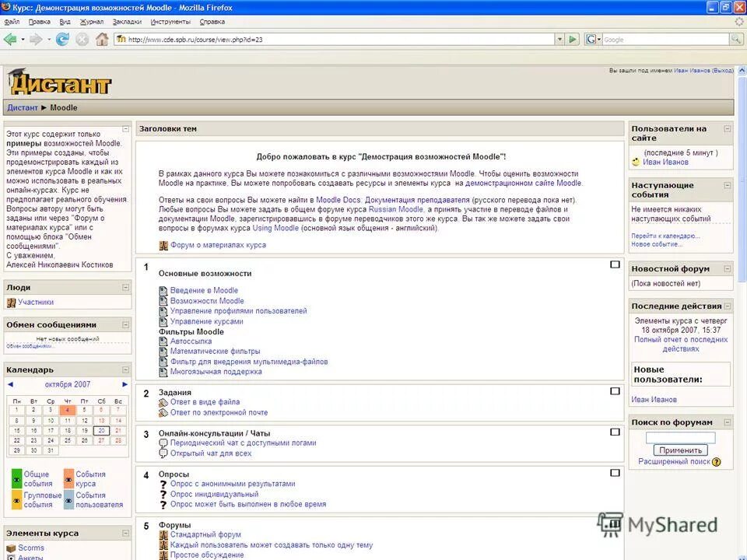Show only topic 2 Задания via box toggle
747x560 pixels.
[615, 391]
